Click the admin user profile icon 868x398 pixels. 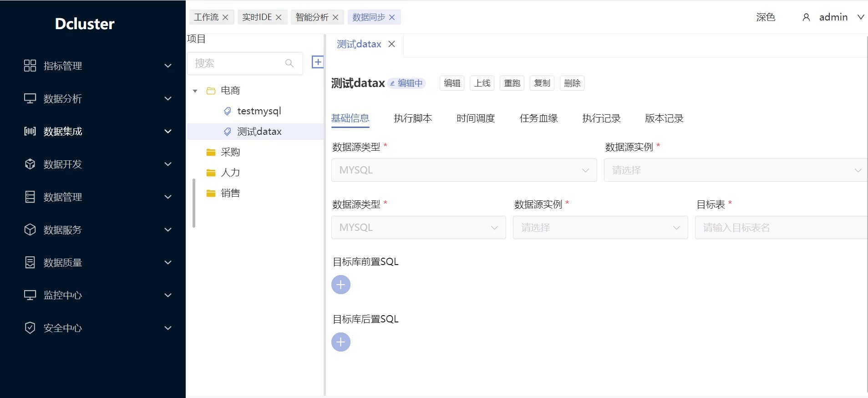coord(806,17)
